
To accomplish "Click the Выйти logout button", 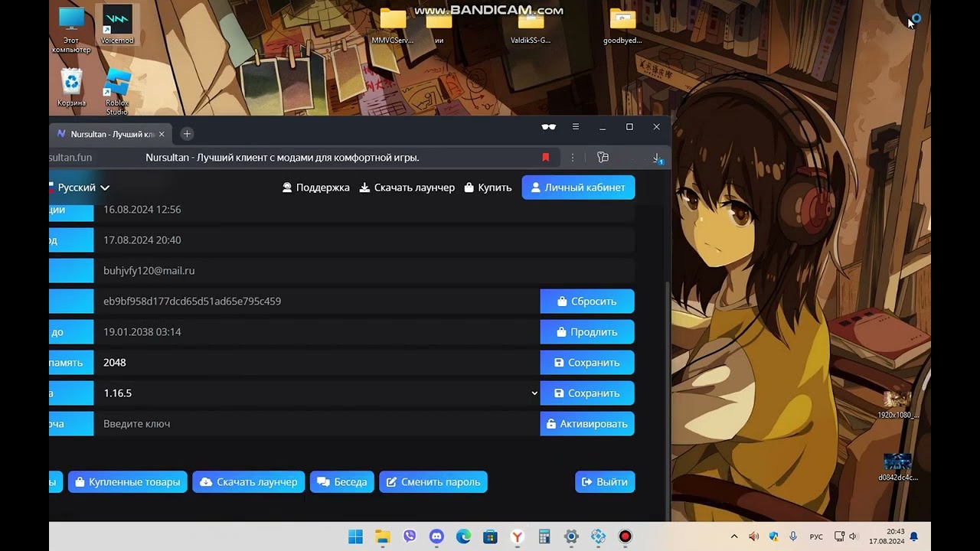I will tap(605, 482).
